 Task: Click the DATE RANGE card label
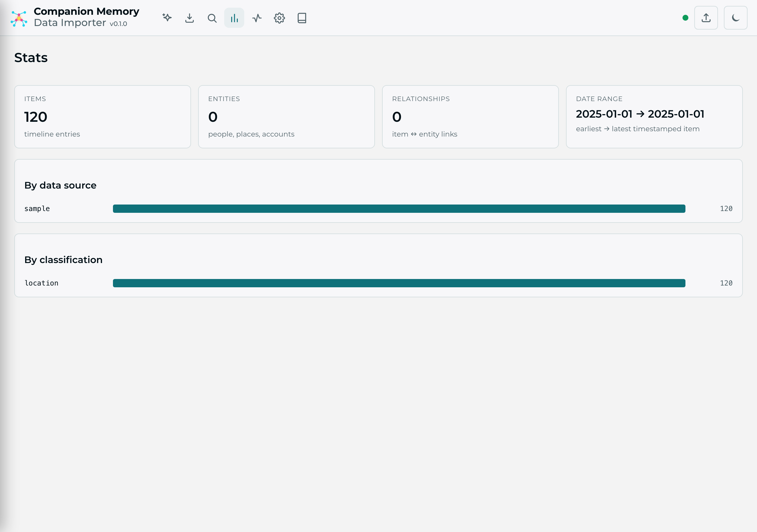599,99
